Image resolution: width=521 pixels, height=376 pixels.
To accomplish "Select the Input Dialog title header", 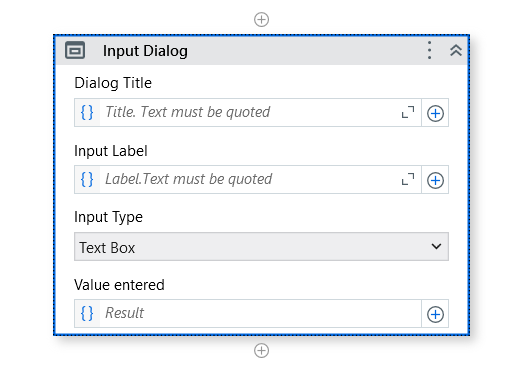I will point(145,51).
